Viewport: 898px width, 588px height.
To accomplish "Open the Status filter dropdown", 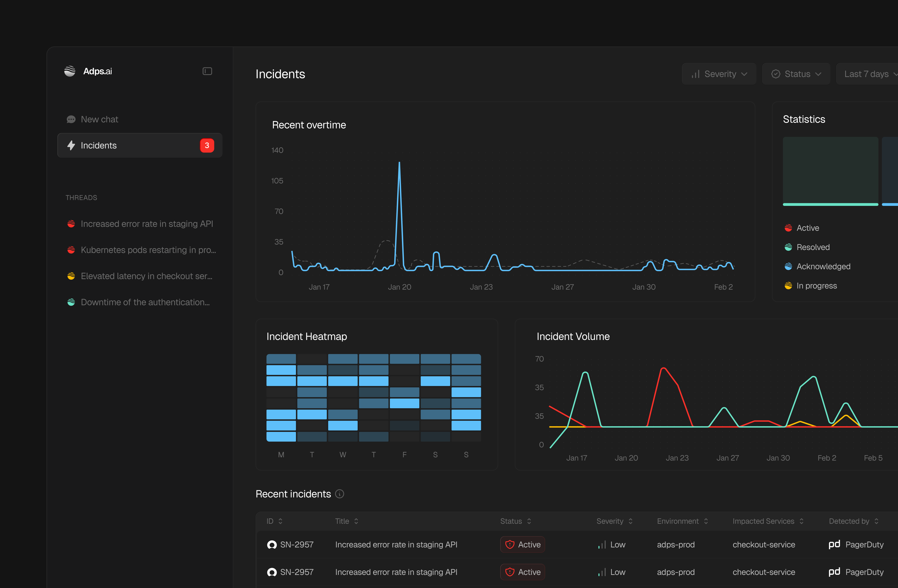I will pos(796,74).
